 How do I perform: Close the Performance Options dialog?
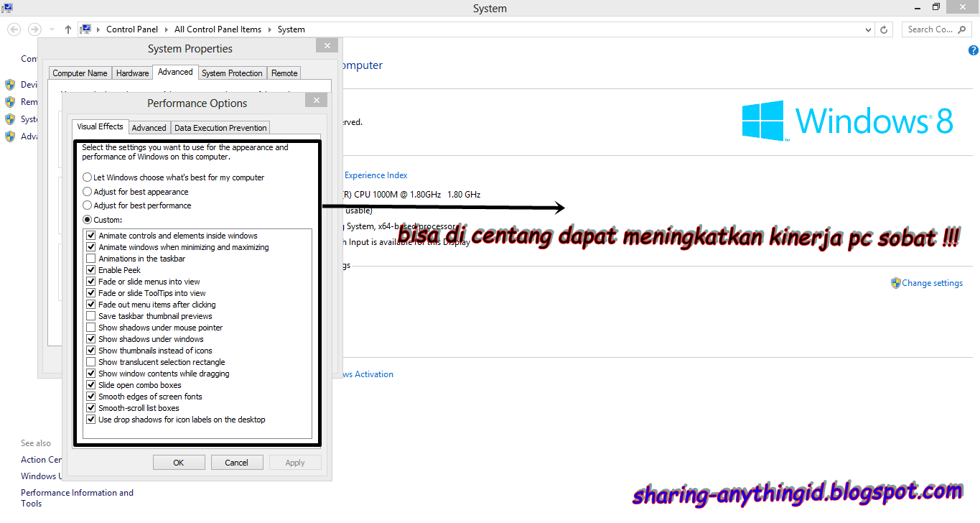317,100
